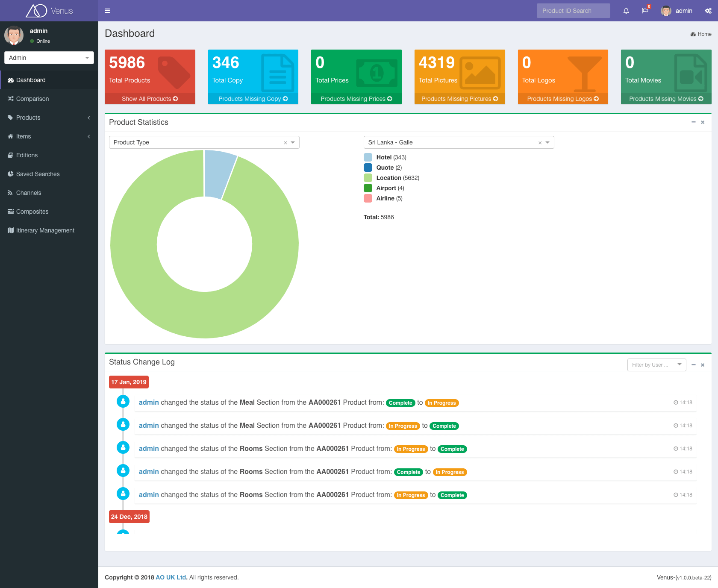
Task: Open the Product Type dropdown
Action: pos(204,142)
